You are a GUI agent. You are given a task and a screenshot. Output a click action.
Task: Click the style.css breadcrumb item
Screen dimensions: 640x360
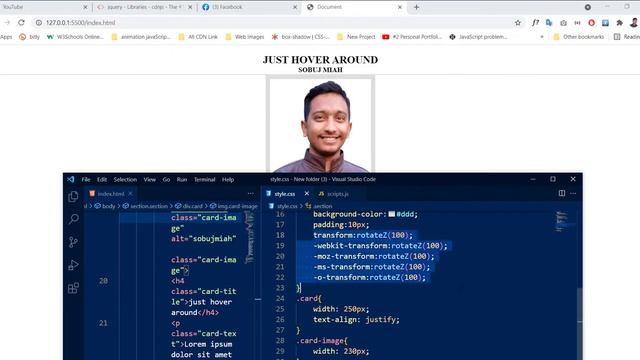click(283, 206)
